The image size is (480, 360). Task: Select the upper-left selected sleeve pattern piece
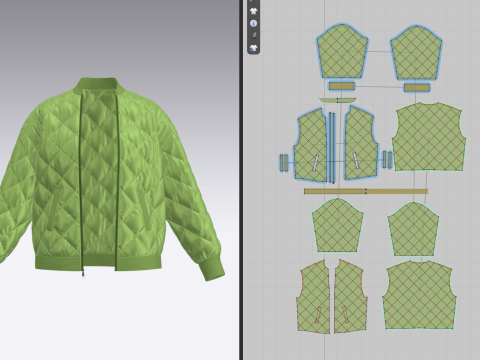point(342,51)
